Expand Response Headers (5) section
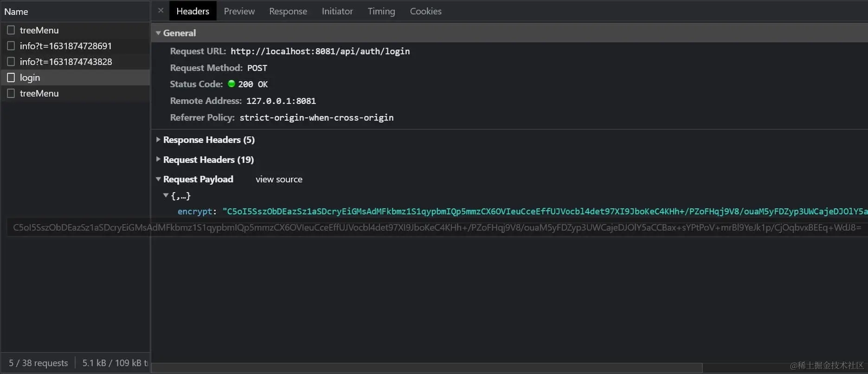 click(158, 140)
